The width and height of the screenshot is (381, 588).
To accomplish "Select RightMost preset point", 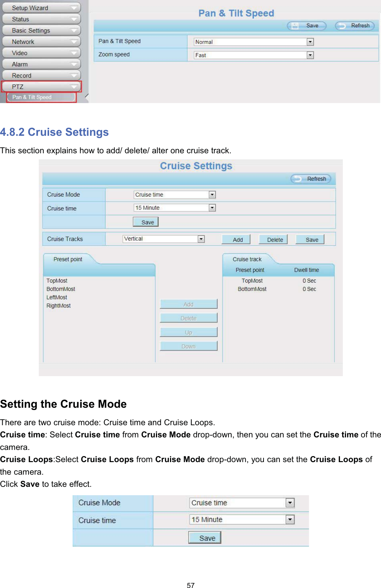I will [x=59, y=306].
